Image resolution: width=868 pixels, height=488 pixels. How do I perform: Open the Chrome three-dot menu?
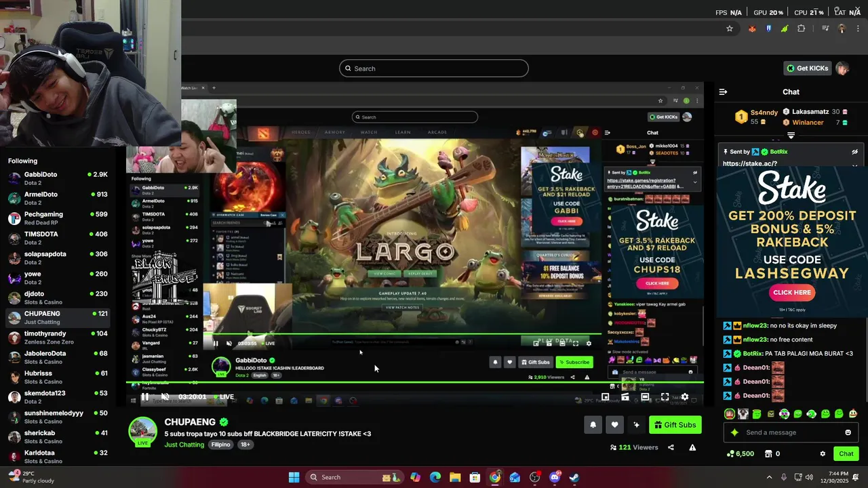pos(856,28)
